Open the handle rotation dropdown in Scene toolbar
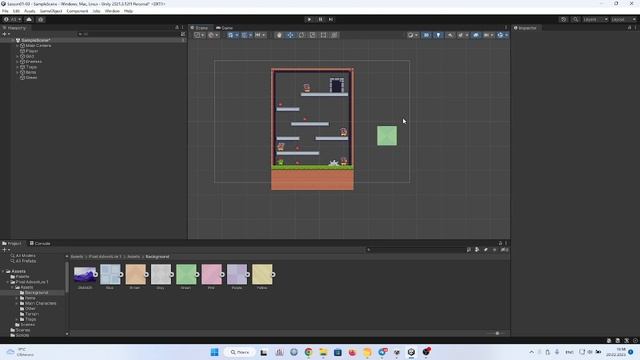Screen dimensions: 640x360 213,35
